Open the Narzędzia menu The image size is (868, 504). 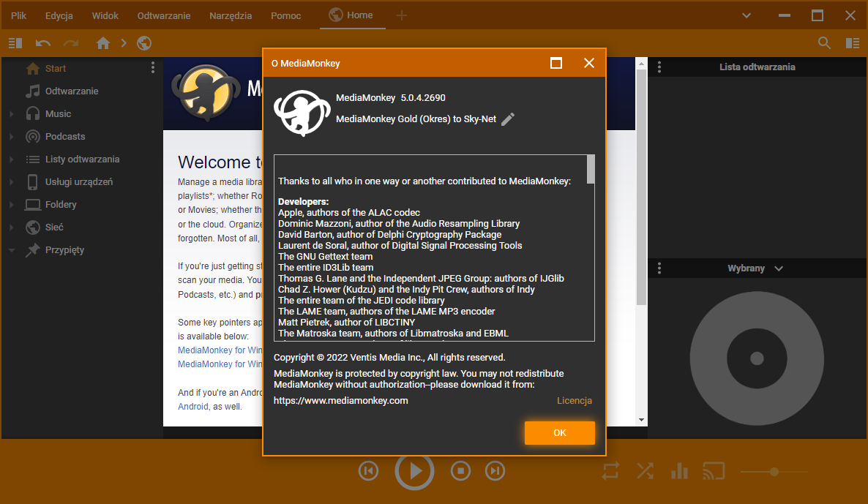pyautogui.click(x=231, y=15)
